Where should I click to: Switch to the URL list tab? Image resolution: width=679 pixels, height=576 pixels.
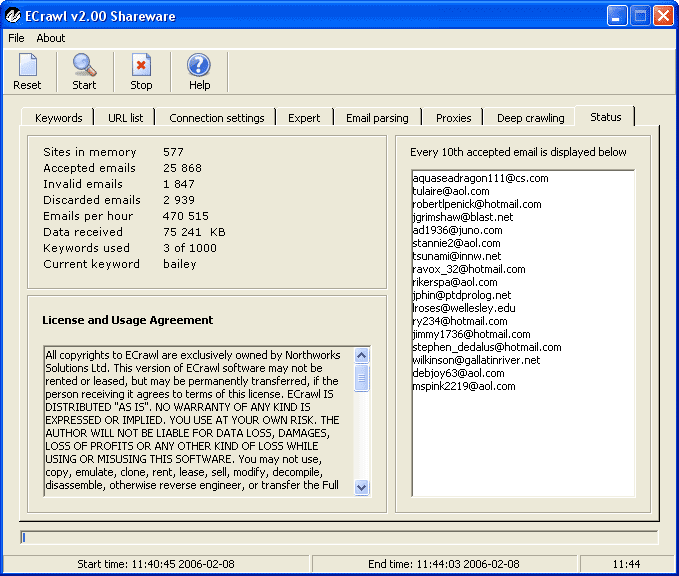click(x=125, y=118)
